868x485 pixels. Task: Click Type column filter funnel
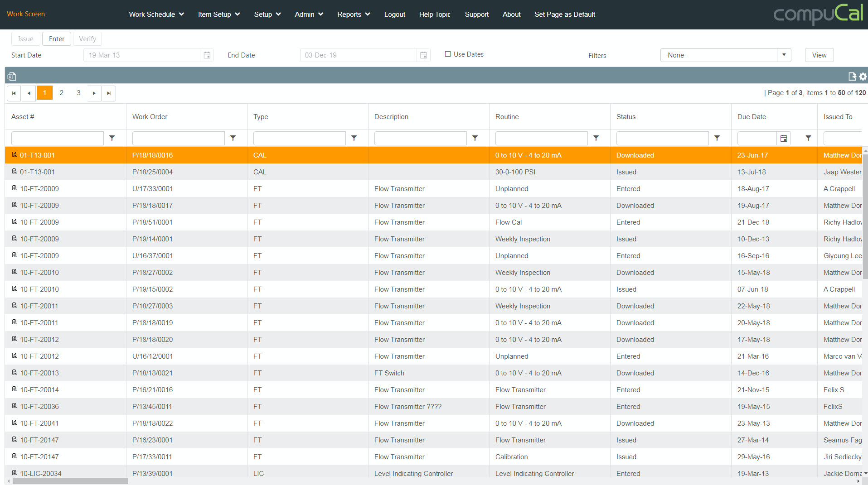pos(354,138)
